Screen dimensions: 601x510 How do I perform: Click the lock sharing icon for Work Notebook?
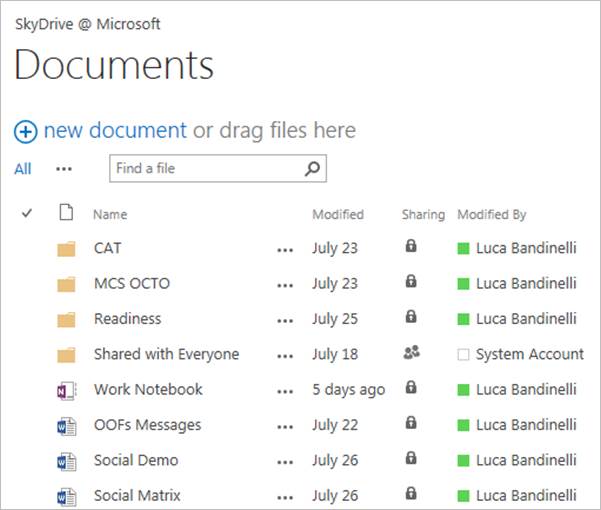(411, 387)
